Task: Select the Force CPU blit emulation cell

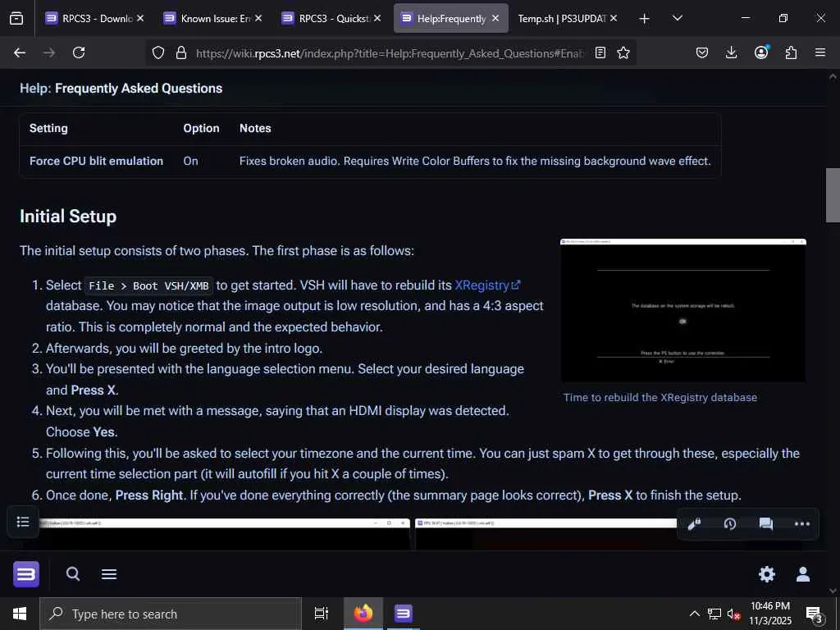Action: tap(97, 162)
